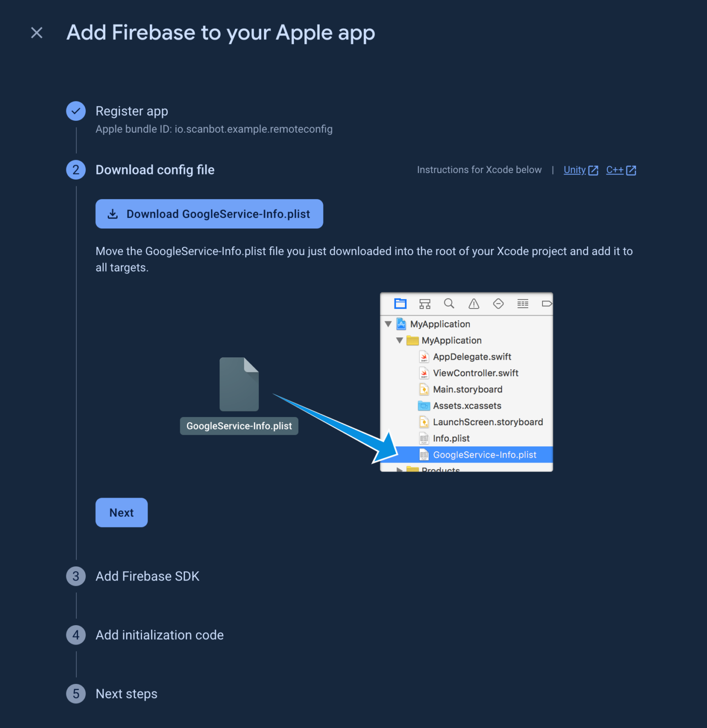Click step 3 Add Firebase SDK

(147, 576)
